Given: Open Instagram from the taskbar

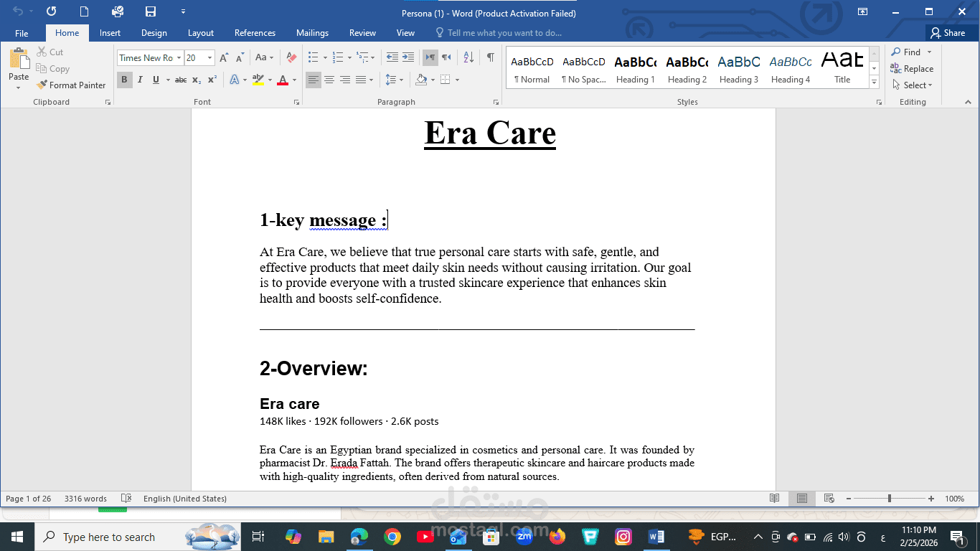Looking at the screenshot, I should pyautogui.click(x=623, y=536).
